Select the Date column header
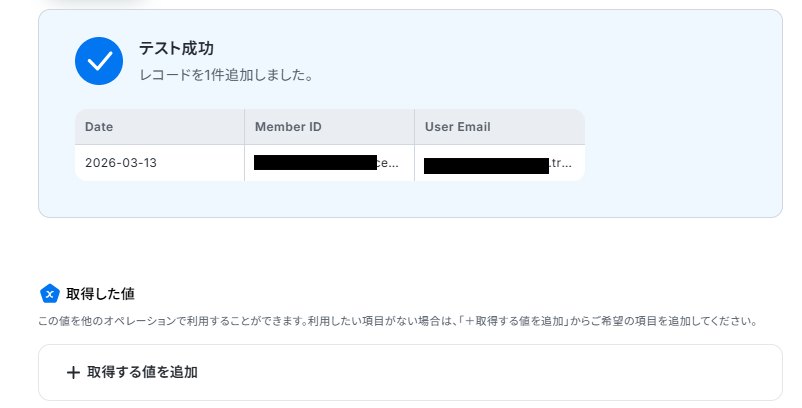 (99, 127)
